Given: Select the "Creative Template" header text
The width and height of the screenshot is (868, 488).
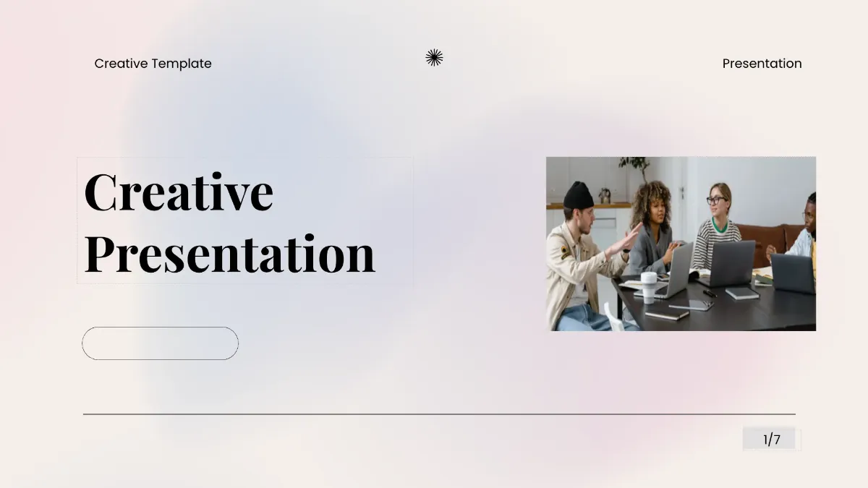Looking at the screenshot, I should tap(153, 64).
